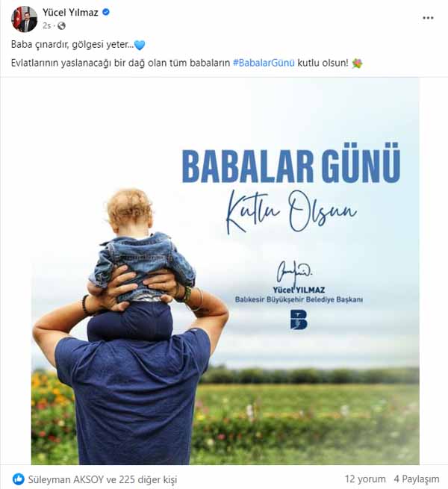Show the 12 yorum comments
The height and width of the screenshot is (489, 448).
(365, 479)
